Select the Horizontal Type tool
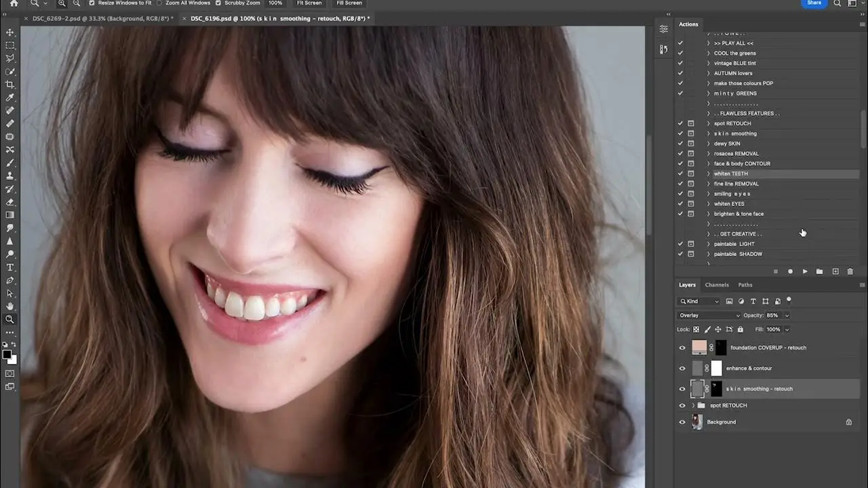868x488 pixels. point(10,268)
